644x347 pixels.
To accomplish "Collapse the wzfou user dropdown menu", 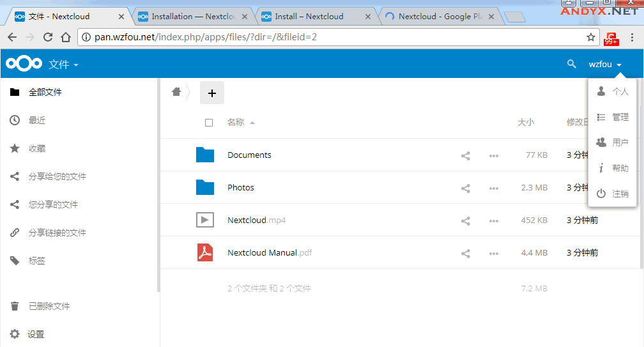I will 605,65.
